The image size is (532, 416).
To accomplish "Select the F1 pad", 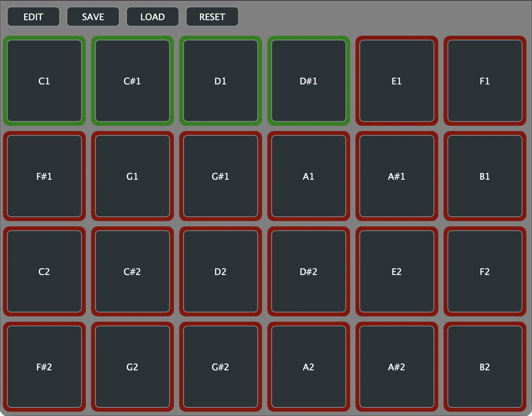I will click(x=485, y=80).
